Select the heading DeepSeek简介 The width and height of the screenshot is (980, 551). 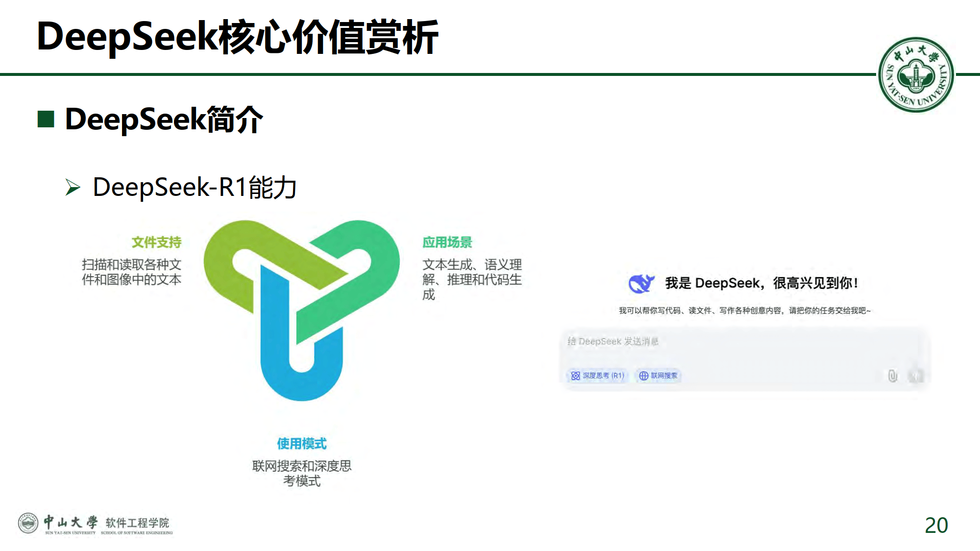point(164,119)
